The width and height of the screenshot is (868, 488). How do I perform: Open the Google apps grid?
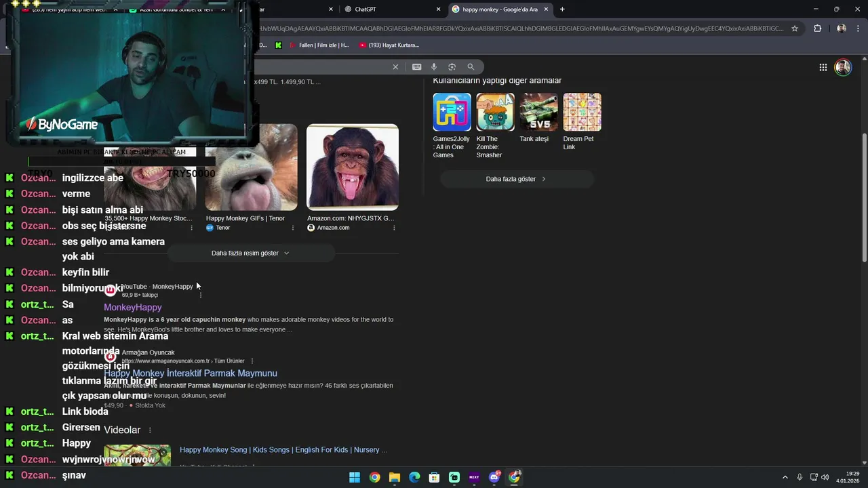point(823,67)
